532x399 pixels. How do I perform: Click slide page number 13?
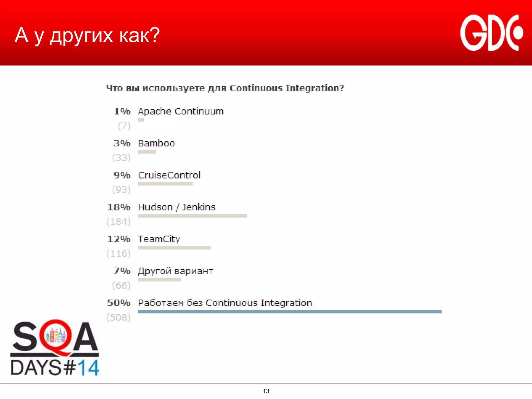[266, 391]
